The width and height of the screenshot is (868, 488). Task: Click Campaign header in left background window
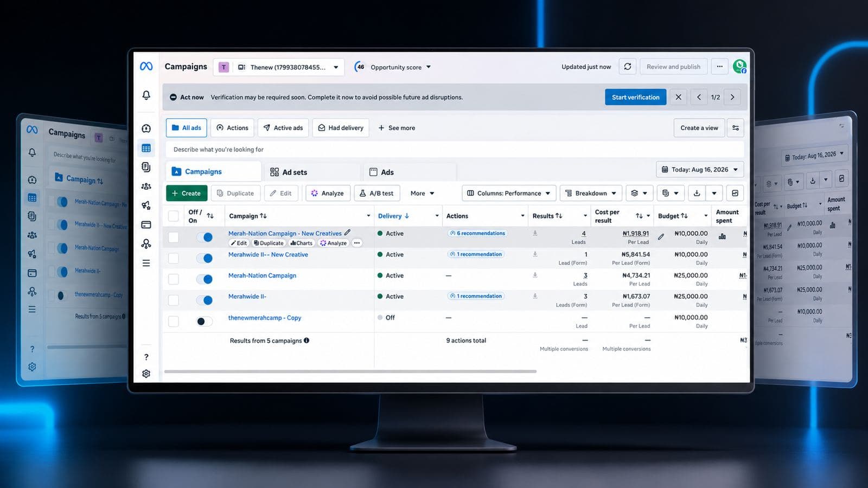[79, 179]
